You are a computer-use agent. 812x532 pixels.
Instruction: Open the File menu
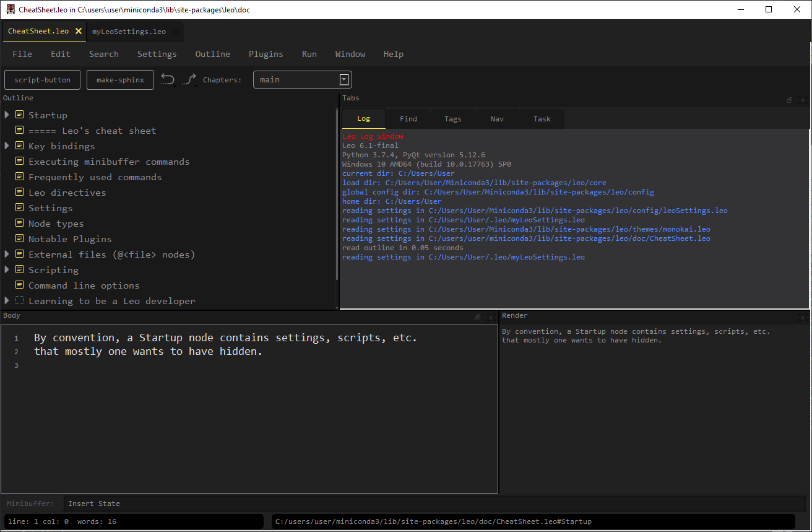click(x=22, y=54)
